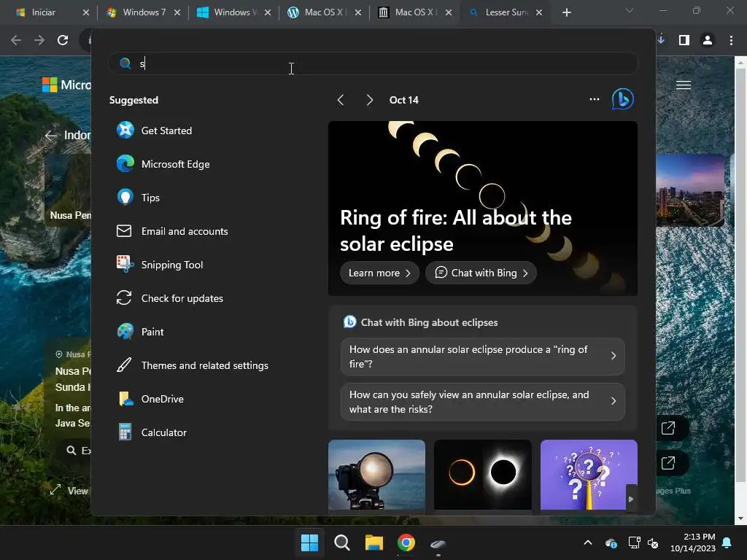The width and height of the screenshot is (747, 560).
Task: Click the browser reload button
Action: pos(63,40)
